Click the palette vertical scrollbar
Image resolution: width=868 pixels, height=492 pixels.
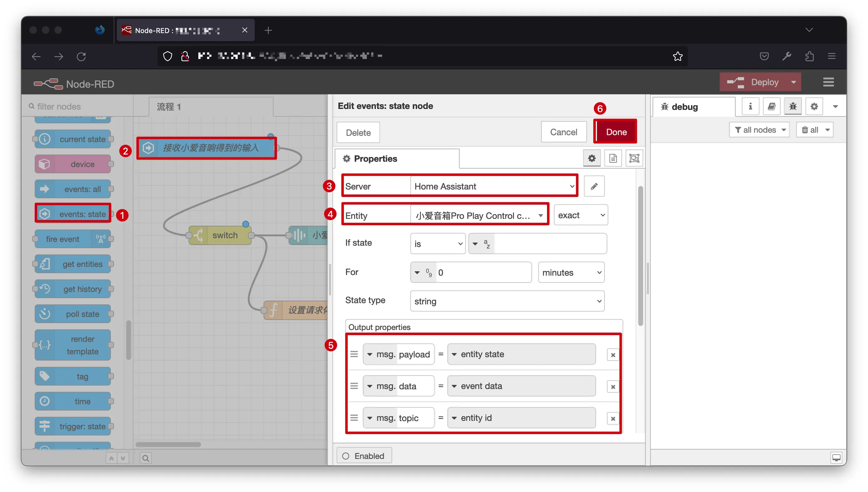click(128, 340)
